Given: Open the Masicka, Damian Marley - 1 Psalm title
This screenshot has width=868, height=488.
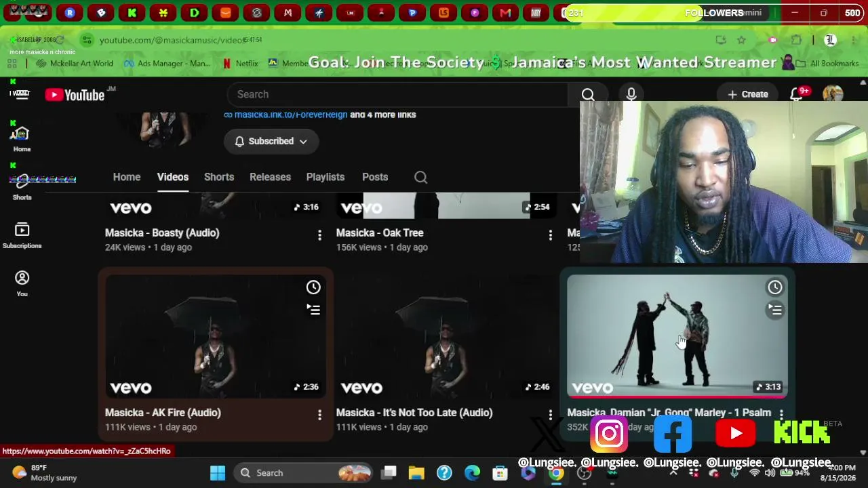Looking at the screenshot, I should tap(669, 412).
